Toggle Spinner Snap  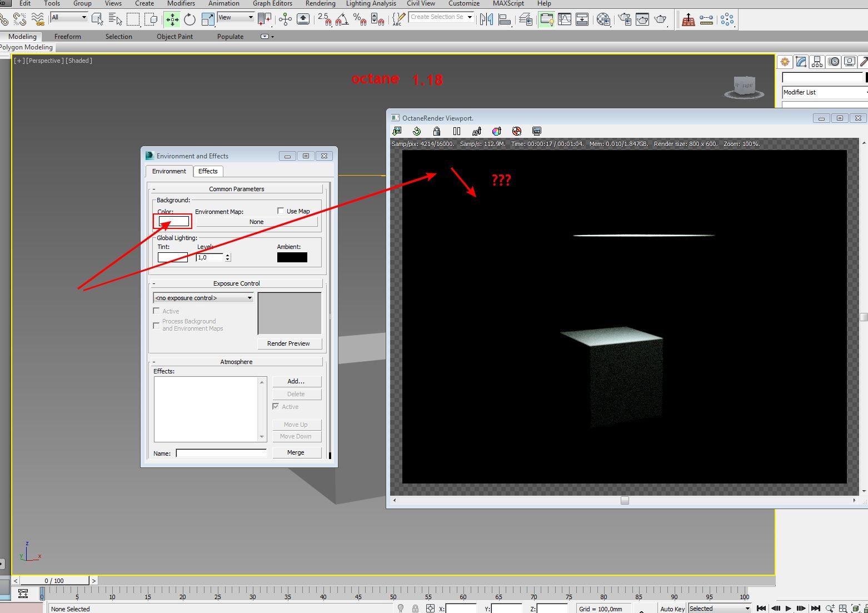378,19
